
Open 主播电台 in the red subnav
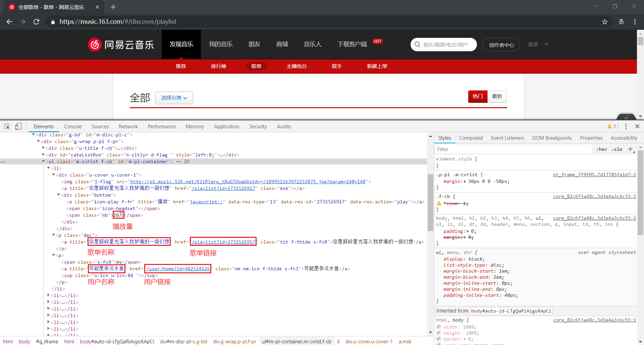297,66
